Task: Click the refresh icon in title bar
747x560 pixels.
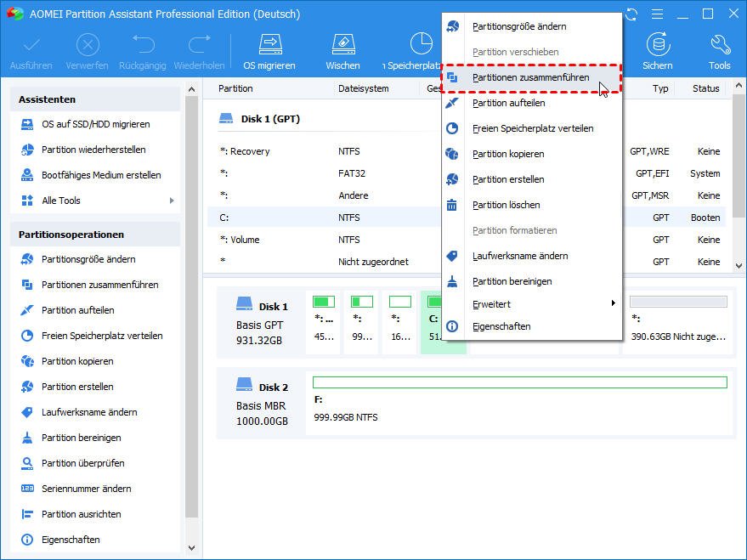Action: pyautogui.click(x=631, y=14)
